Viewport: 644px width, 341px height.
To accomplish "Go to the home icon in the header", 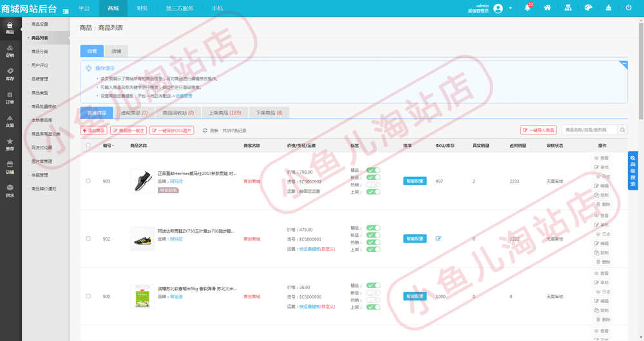I will [x=547, y=8].
